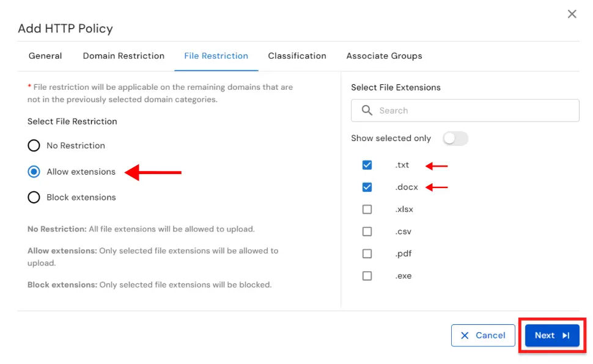Click the Next button

tap(550, 335)
